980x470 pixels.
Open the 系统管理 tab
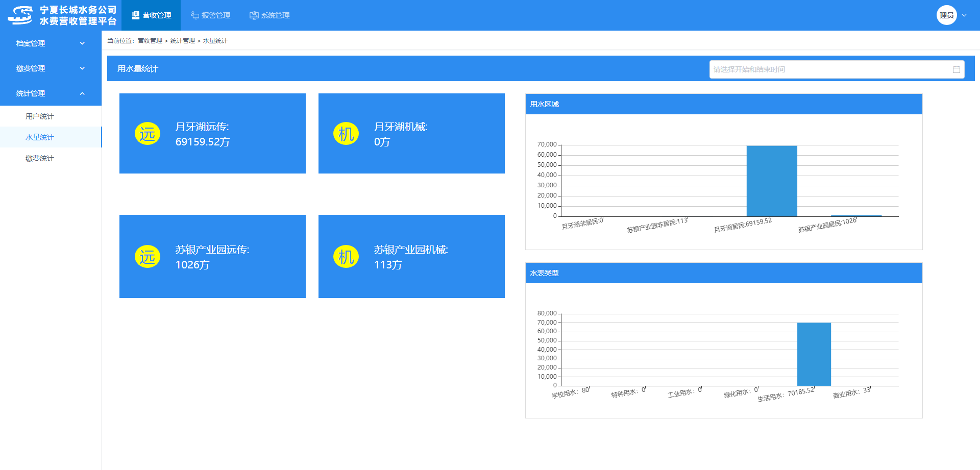(269, 15)
